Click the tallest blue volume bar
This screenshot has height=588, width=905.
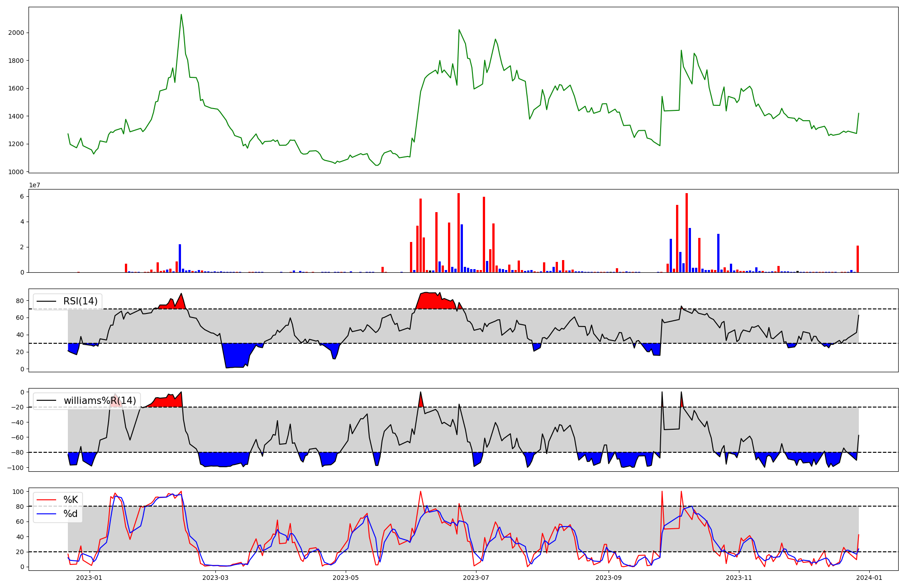462,248
